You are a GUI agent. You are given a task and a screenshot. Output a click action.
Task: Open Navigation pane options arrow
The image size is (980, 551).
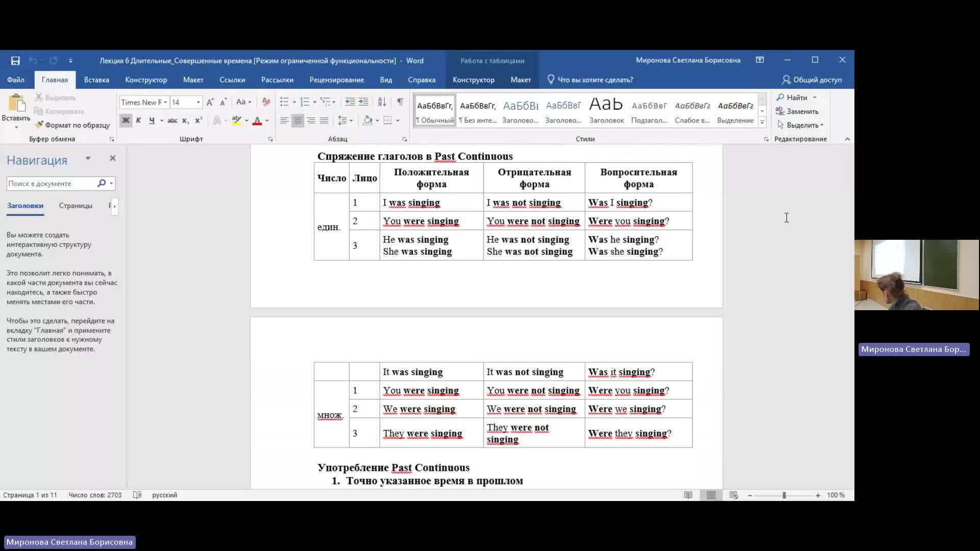(88, 158)
